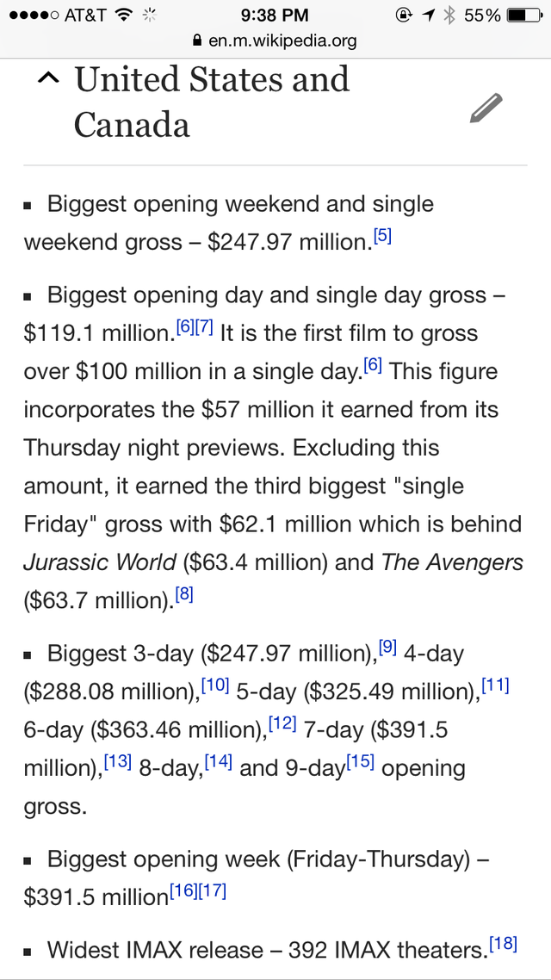This screenshot has height=980, width=551.
Task: Open reference [10] after $288.08 million
Action: pyautogui.click(x=214, y=685)
